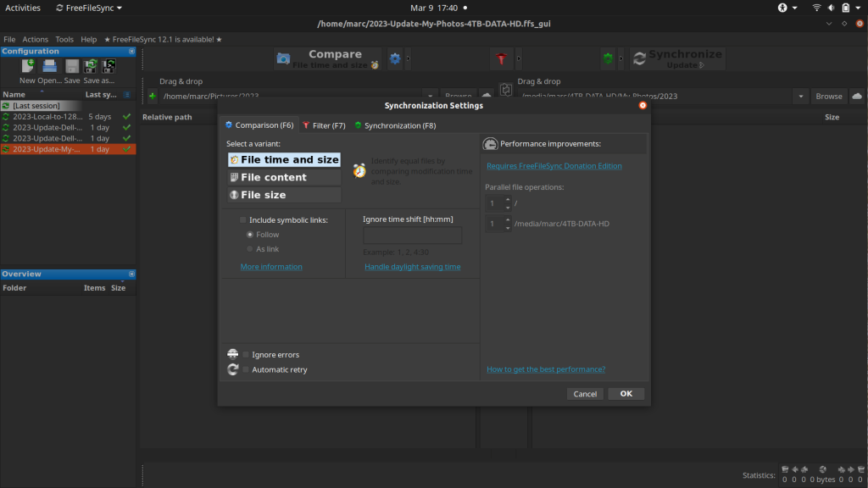The height and width of the screenshot is (488, 868).
Task: Open the File menu
Action: (9, 39)
